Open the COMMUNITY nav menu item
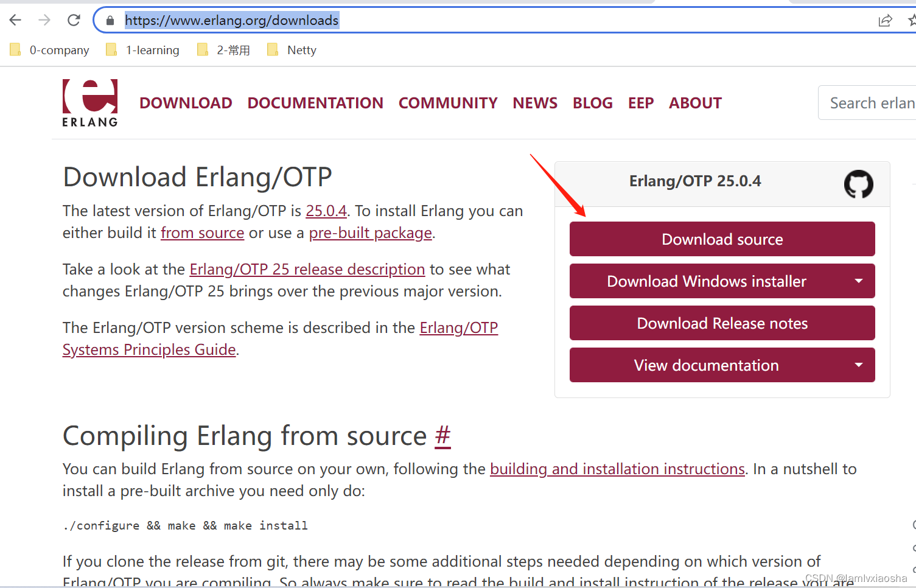This screenshot has width=916, height=588. point(448,103)
